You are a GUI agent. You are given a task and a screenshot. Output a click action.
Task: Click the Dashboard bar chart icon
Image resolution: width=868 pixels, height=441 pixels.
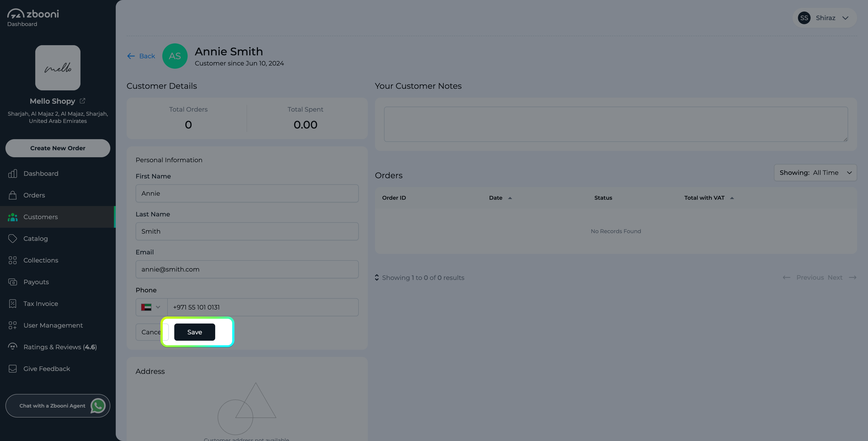coord(13,174)
